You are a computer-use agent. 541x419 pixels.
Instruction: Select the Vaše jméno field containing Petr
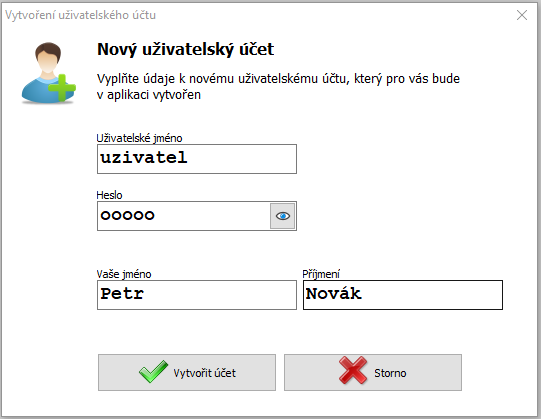197,295
